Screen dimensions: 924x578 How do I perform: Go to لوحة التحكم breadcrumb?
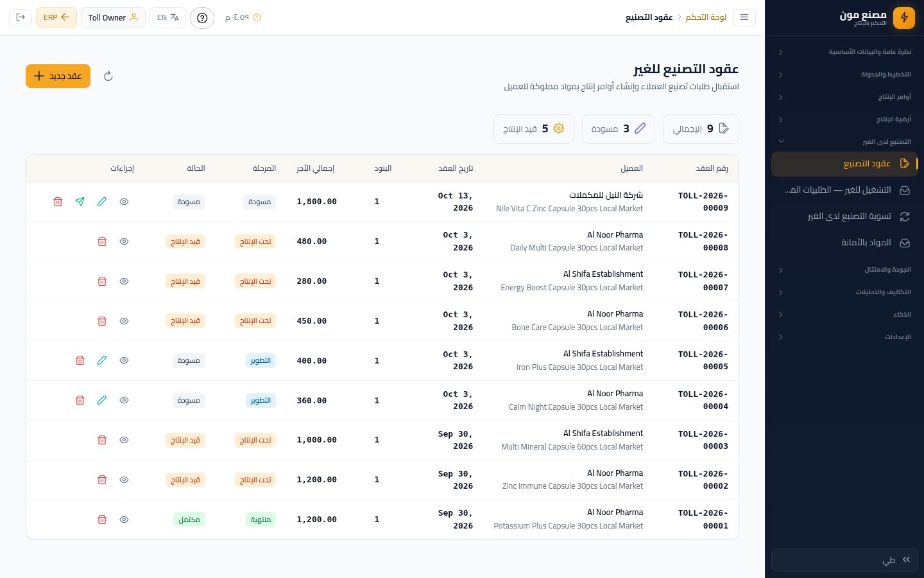pyautogui.click(x=706, y=17)
